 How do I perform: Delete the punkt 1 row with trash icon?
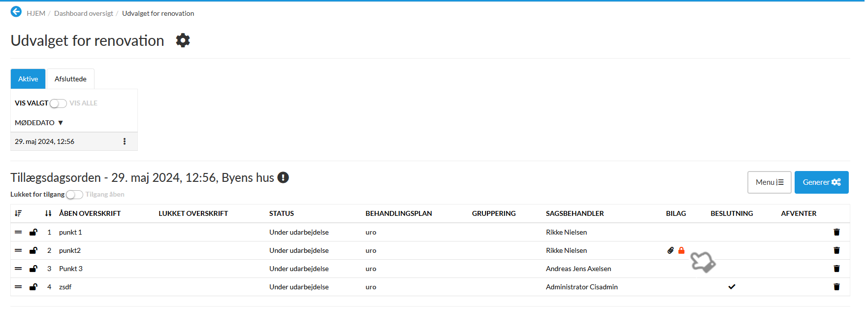(836, 232)
